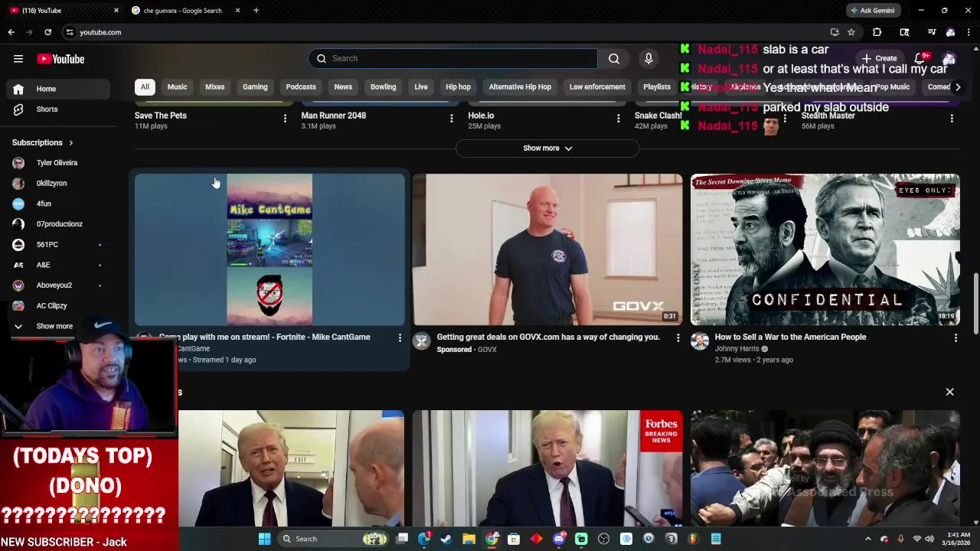The height and width of the screenshot is (551, 980).
Task: Open more options for Save The Pets
Action: tap(285, 119)
